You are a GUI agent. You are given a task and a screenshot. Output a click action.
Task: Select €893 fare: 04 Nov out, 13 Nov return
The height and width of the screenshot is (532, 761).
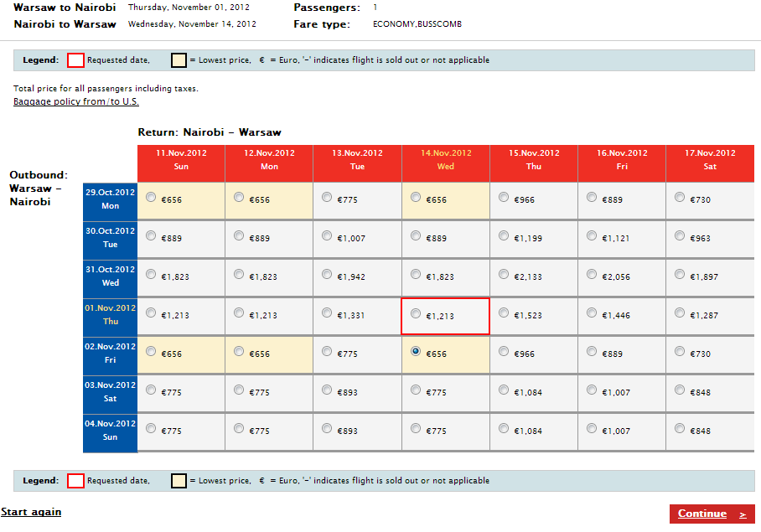pyautogui.click(x=327, y=428)
